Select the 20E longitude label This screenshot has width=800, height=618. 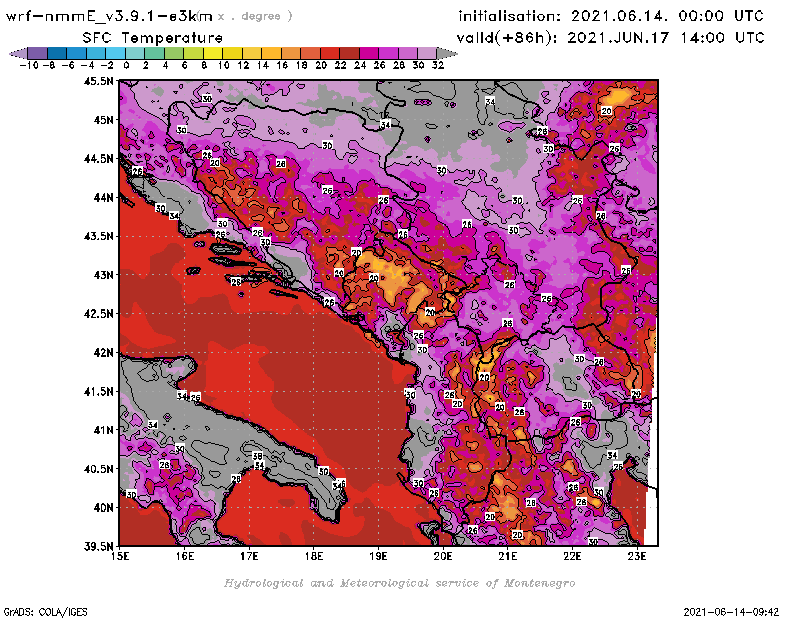[x=443, y=556]
